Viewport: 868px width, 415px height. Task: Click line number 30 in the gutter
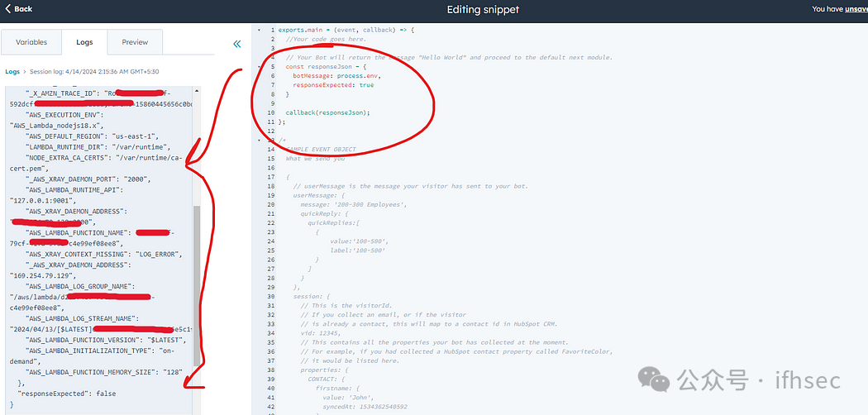270,297
